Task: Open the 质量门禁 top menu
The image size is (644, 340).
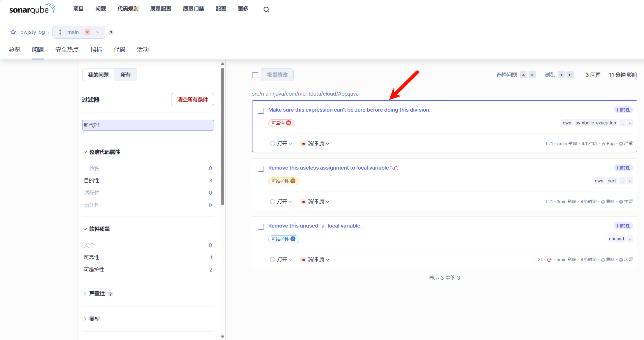Action: (x=193, y=9)
